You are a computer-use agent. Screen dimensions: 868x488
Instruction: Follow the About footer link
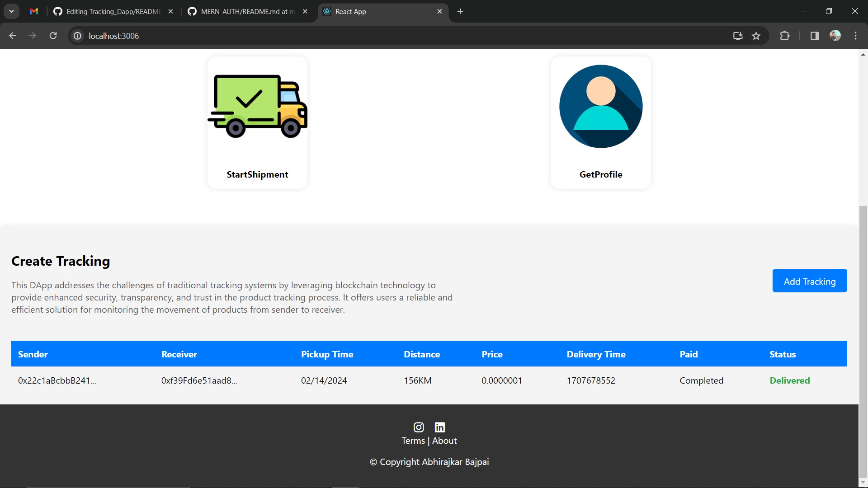444,441
